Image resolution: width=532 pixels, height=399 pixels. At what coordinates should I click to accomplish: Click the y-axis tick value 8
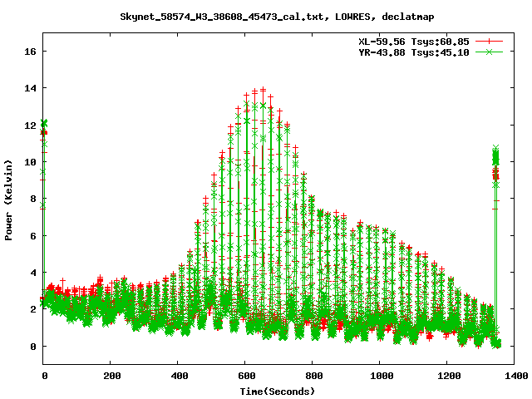[x=33, y=199]
